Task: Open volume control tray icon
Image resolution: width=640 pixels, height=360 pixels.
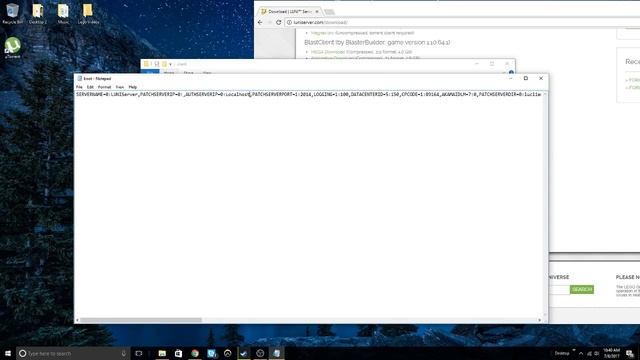Action: tap(597, 353)
